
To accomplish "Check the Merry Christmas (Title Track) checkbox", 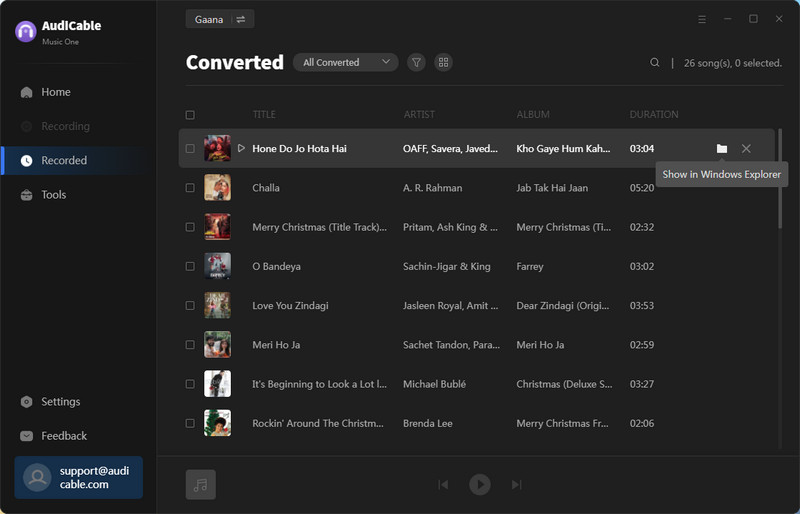I will click(190, 227).
